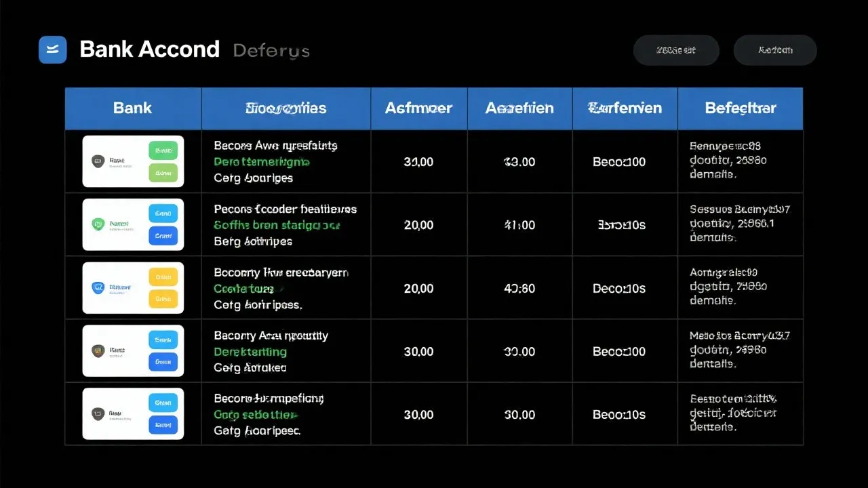This screenshot has width=868, height=488.
Task: Click the green shield icon in the second row card
Action: [x=97, y=224]
